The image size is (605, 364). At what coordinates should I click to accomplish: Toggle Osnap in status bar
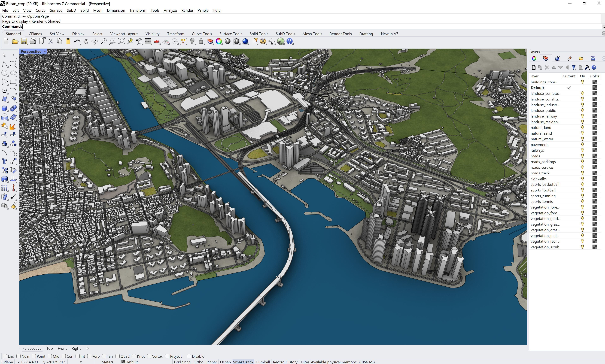(x=225, y=362)
